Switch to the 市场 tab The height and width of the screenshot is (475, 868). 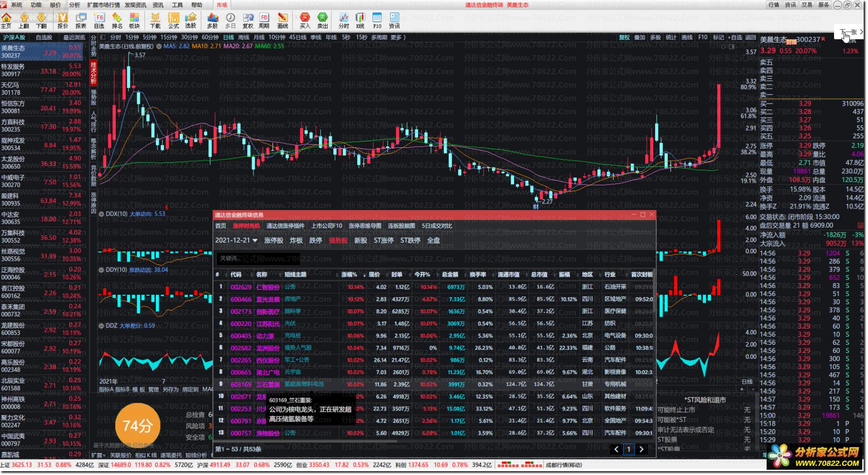click(x=222, y=5)
